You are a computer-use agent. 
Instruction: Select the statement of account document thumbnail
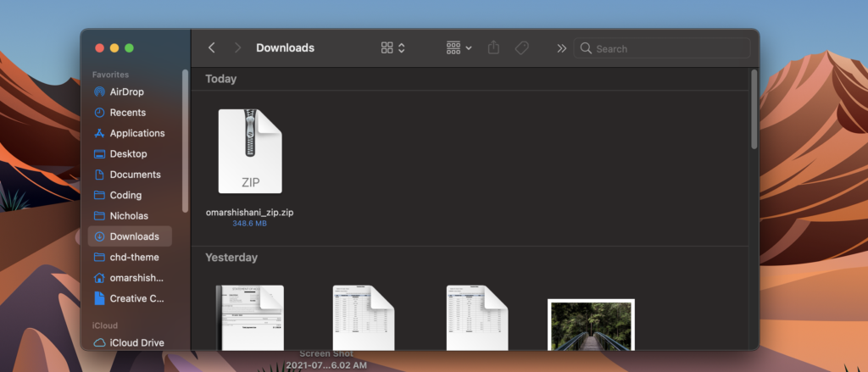coord(250,318)
